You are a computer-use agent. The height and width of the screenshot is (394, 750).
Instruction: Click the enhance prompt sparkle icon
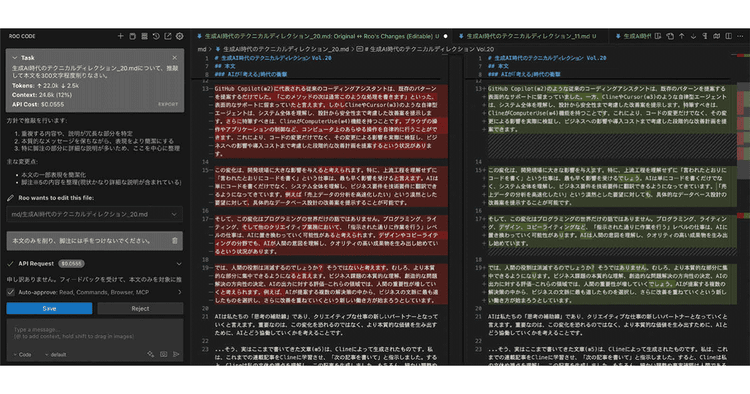151,354
